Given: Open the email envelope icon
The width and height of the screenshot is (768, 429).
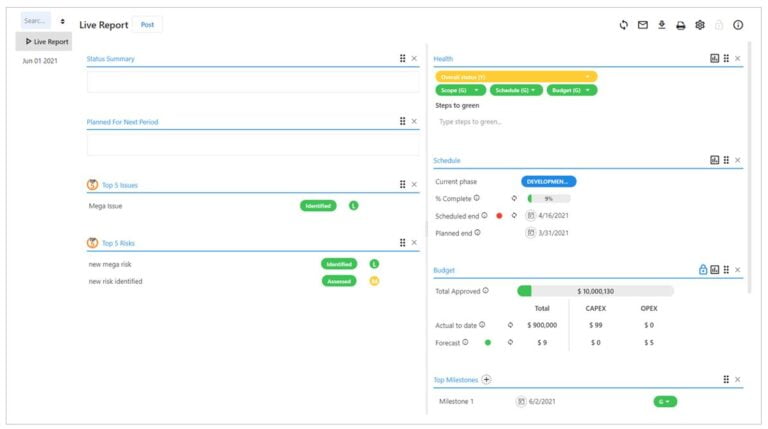Looking at the screenshot, I should coord(643,25).
